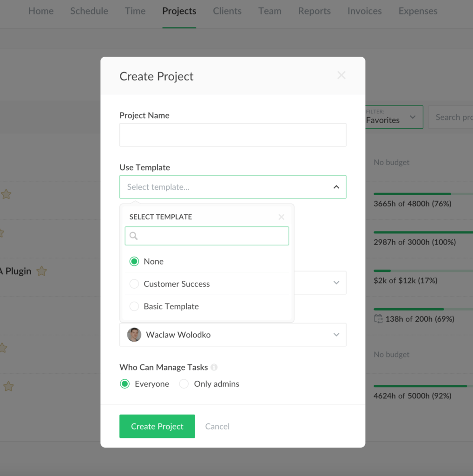The image size is (473, 476).
Task: Click the info icon beside Who Can Manage Tasks
Action: [214, 367]
